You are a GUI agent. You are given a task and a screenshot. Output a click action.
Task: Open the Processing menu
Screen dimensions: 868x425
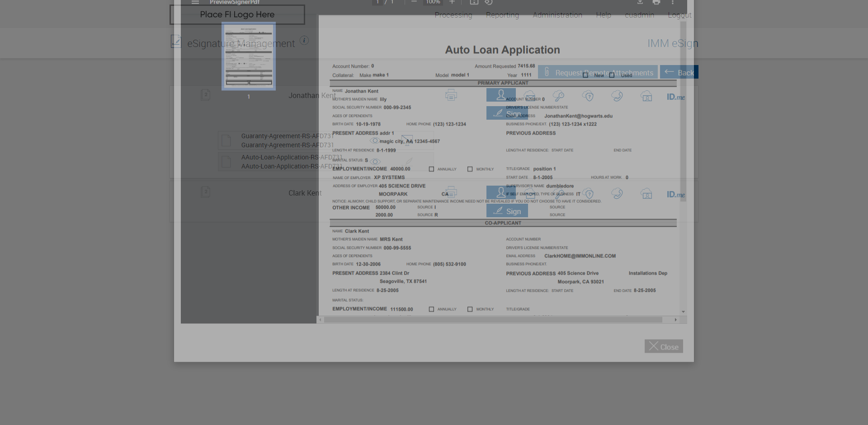click(x=453, y=15)
